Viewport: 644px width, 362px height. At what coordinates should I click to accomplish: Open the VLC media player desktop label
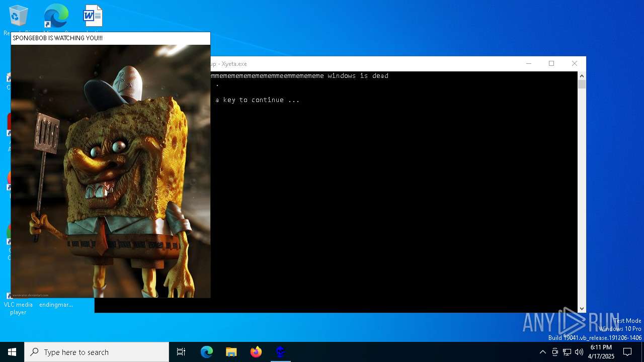point(18,308)
